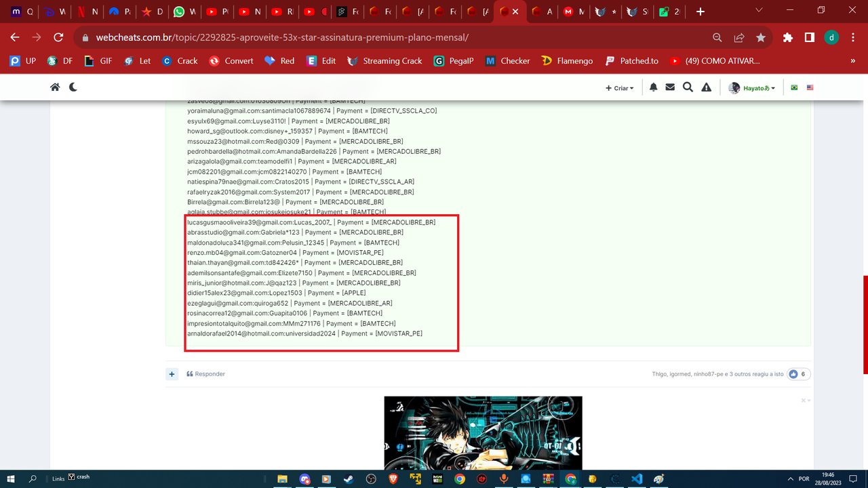Open the Streaming Crack bookmark
This screenshot has width=868, height=488.
point(384,61)
